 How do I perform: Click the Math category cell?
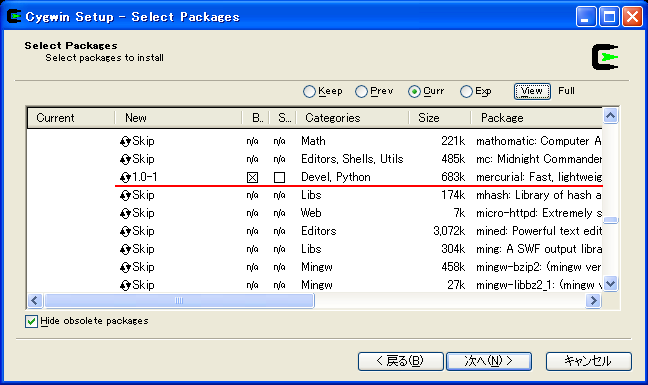coord(313,141)
